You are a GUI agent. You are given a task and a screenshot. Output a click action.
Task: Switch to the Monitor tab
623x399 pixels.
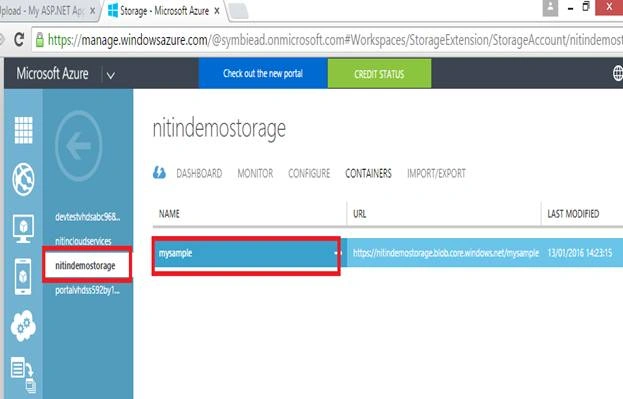pyautogui.click(x=255, y=173)
